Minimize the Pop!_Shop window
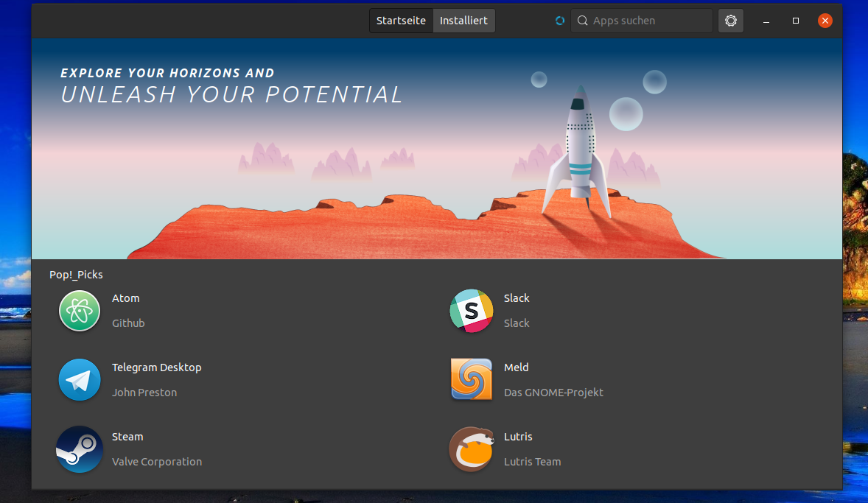 pyautogui.click(x=766, y=21)
